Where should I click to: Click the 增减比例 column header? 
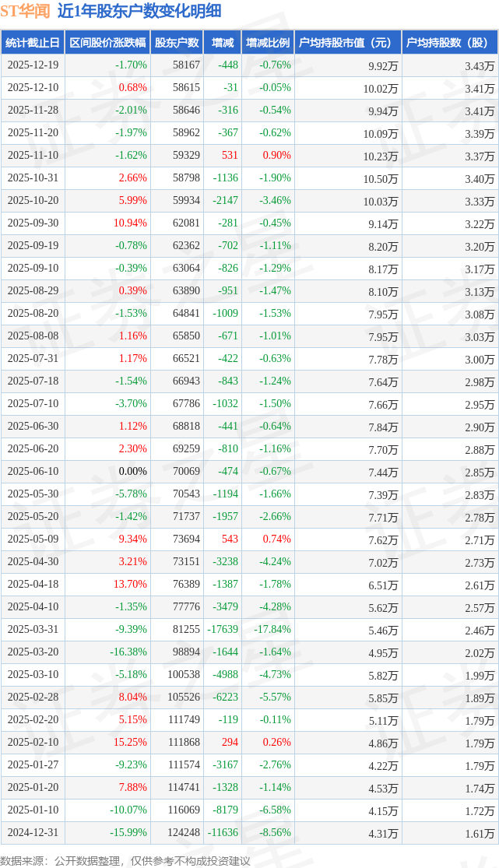[268, 43]
